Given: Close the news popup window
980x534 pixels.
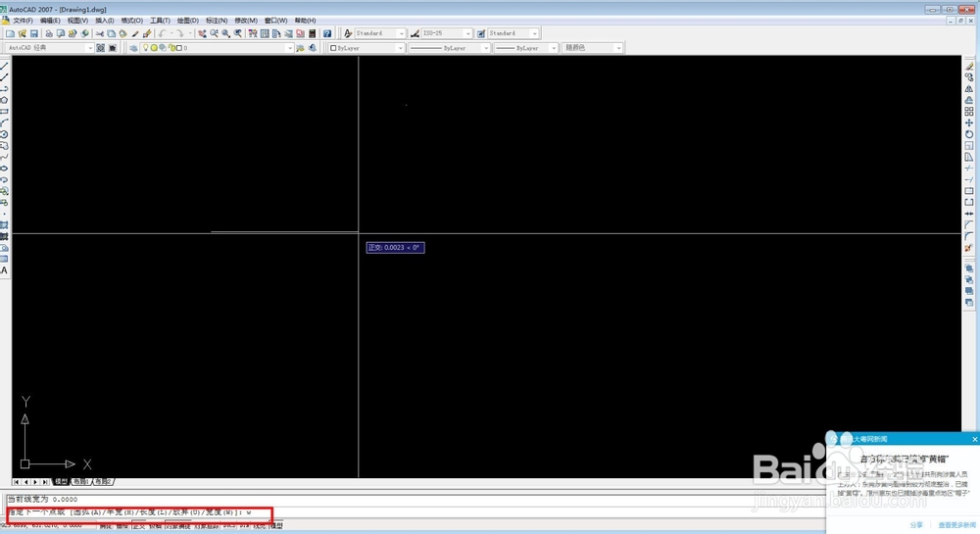Looking at the screenshot, I should coord(974,439).
